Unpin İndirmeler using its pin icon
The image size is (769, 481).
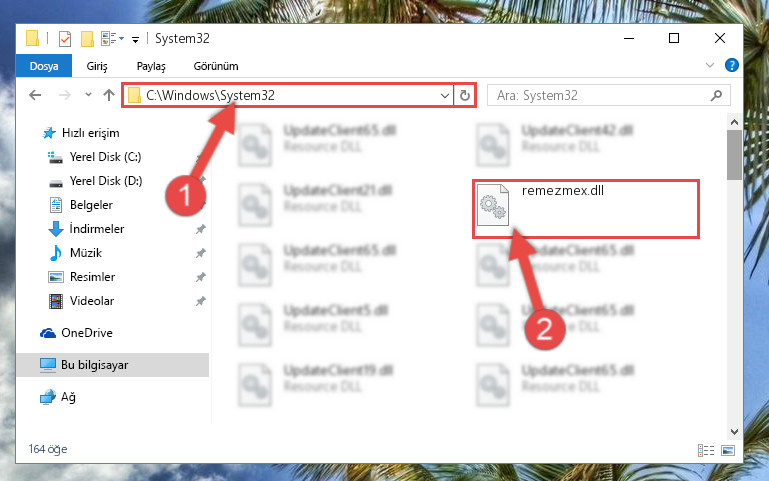tap(201, 229)
